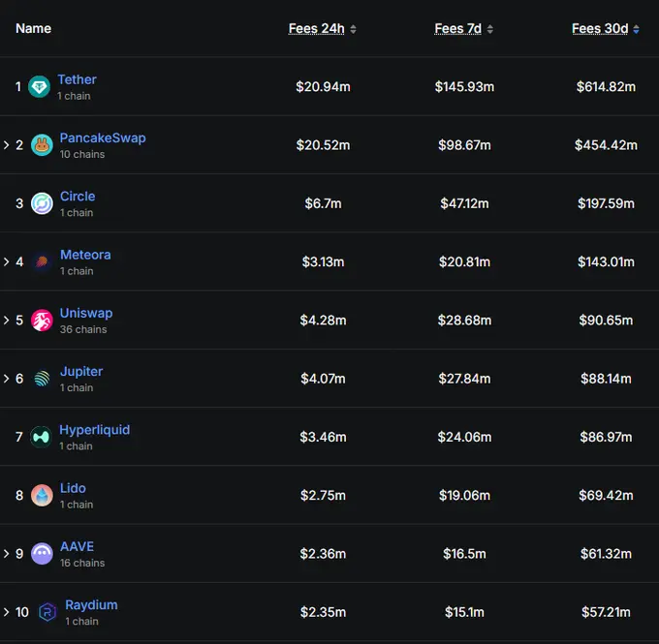Expand the Uniswap row chevron
The height and width of the screenshot is (644, 659).
coord(7,321)
